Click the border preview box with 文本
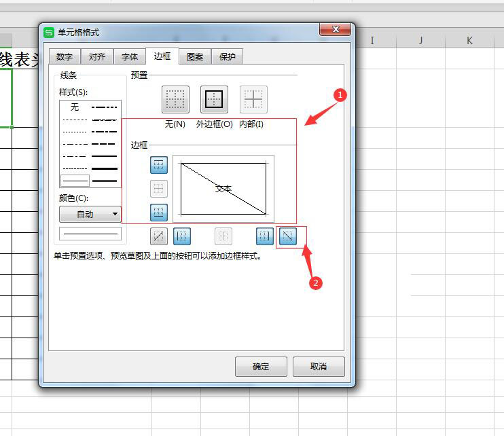Screen dimensions: 504x436 click(x=223, y=188)
